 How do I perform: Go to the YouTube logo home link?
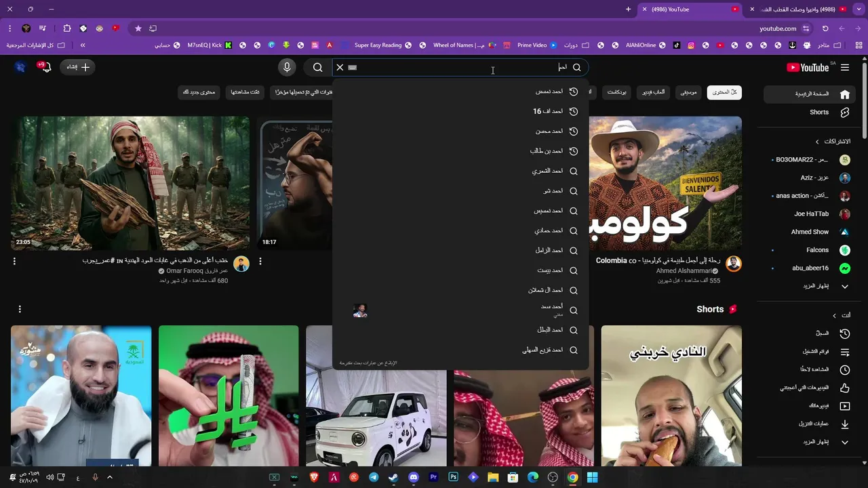click(x=808, y=67)
